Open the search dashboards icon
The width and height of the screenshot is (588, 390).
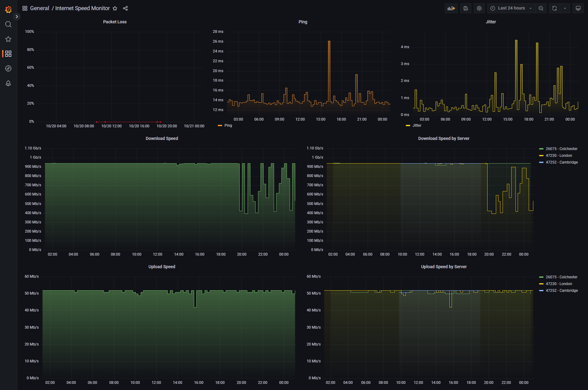[x=8, y=24]
